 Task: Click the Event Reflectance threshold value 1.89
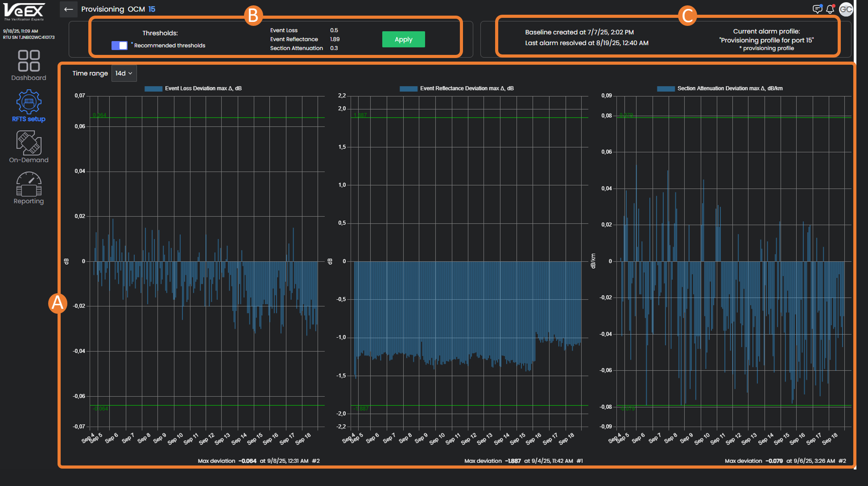(x=335, y=39)
